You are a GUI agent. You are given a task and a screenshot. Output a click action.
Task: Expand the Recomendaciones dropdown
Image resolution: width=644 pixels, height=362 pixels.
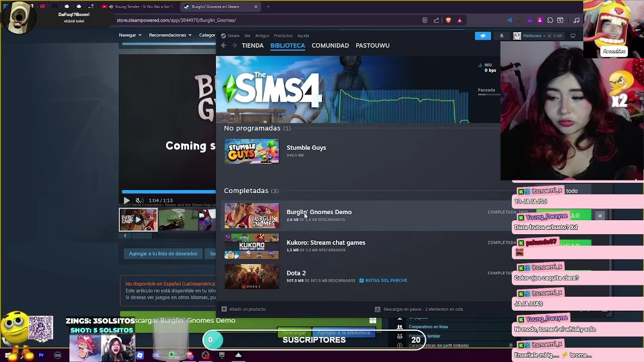coord(170,35)
